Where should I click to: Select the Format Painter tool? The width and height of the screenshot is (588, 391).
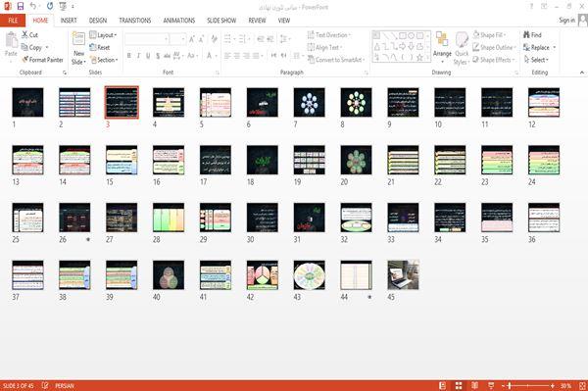42,60
